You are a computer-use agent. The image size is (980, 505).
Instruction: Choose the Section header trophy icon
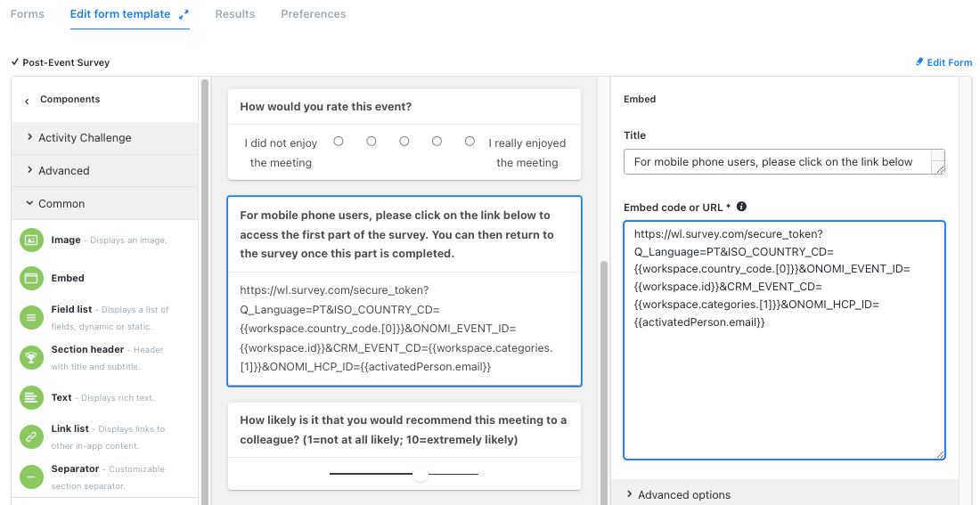31,357
